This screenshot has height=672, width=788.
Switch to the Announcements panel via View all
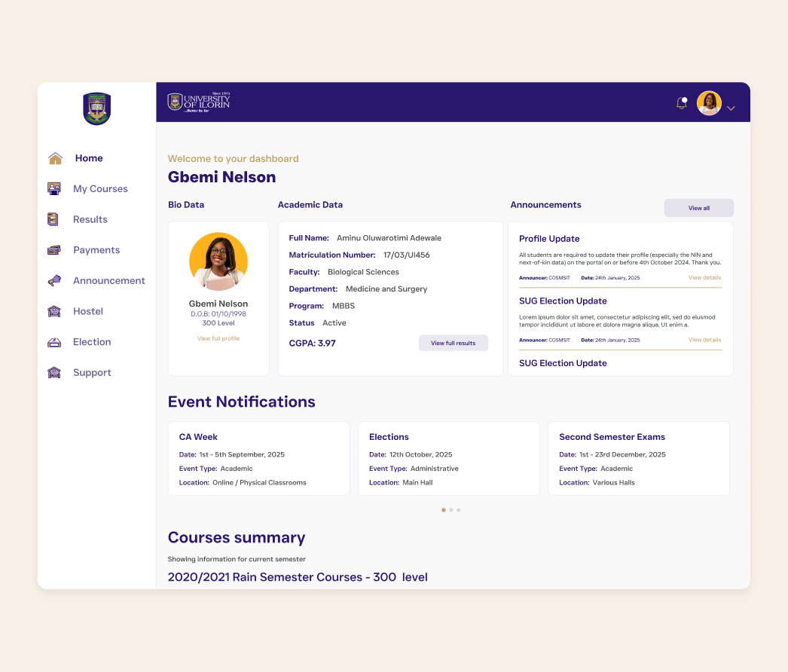[698, 207]
